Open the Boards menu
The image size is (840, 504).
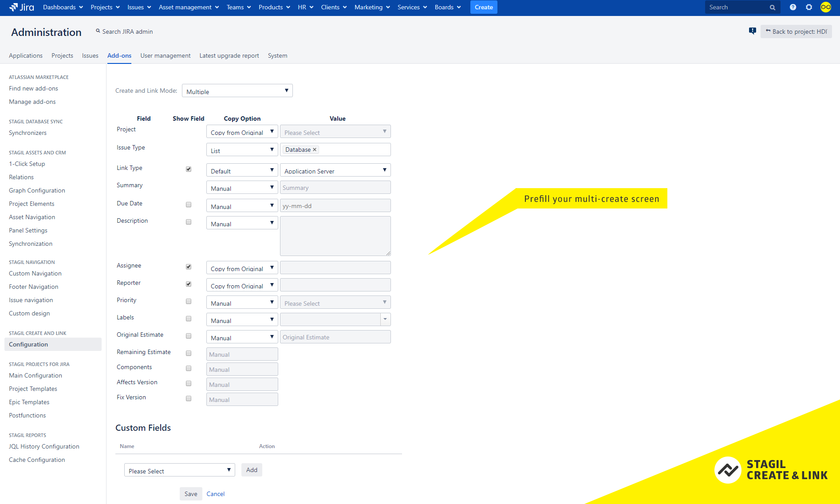[x=448, y=7]
